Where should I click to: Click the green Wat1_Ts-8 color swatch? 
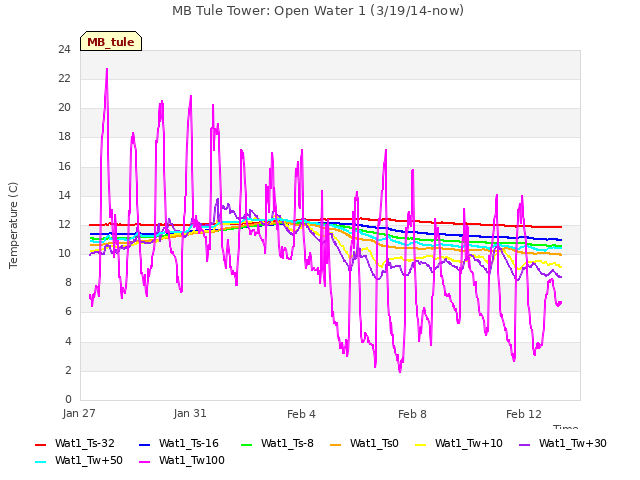(247, 444)
